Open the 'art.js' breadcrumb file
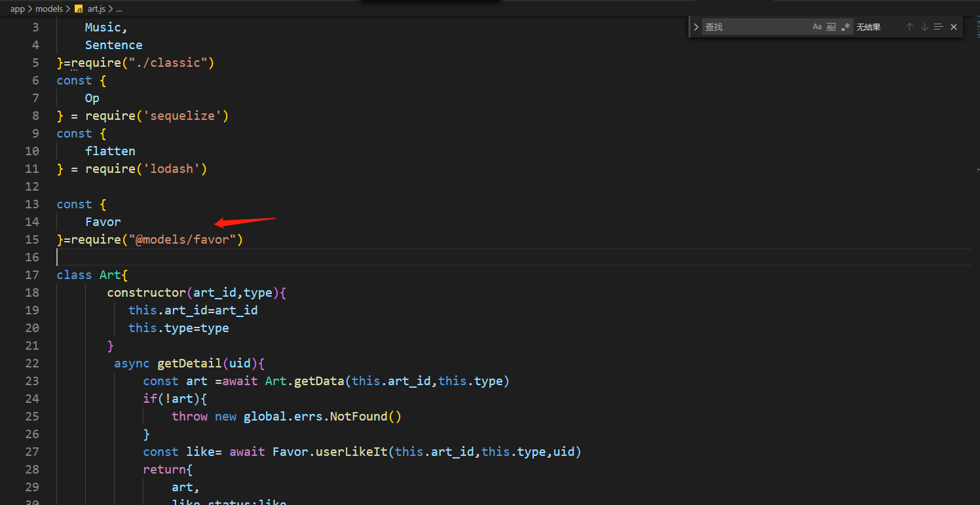This screenshot has width=980, height=505. point(96,9)
